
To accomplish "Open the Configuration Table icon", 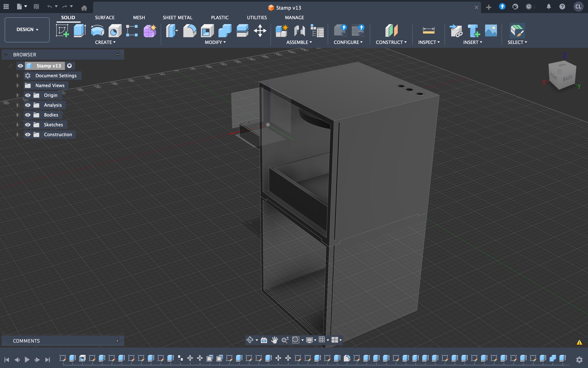I will [x=358, y=31].
